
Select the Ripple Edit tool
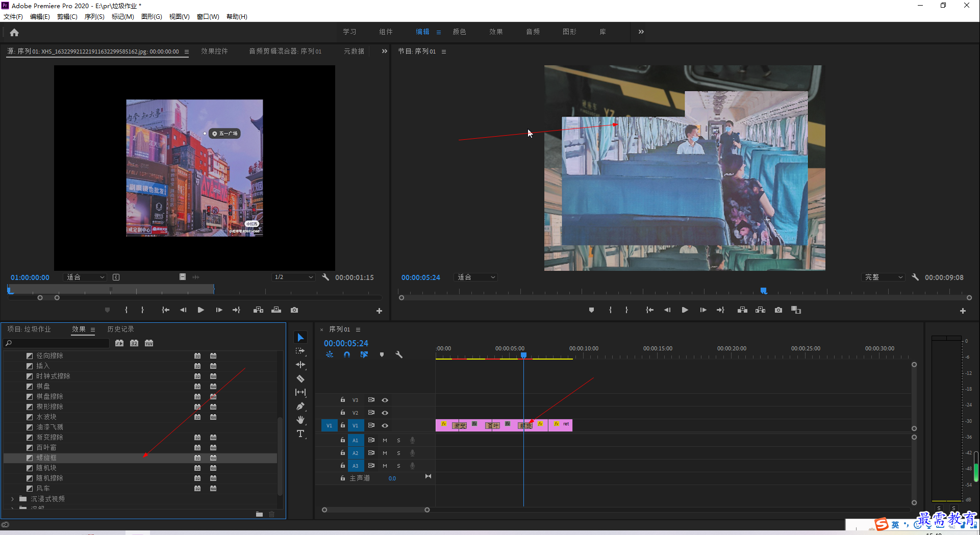click(300, 365)
